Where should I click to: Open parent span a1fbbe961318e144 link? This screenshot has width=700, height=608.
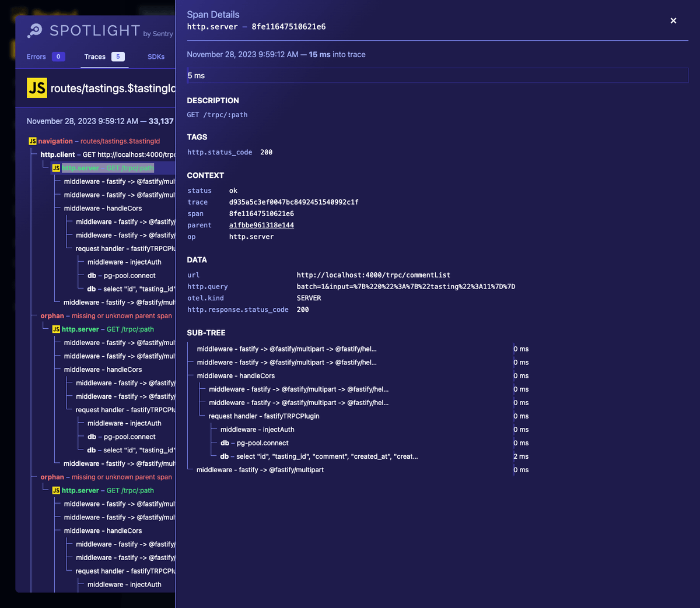click(x=261, y=225)
